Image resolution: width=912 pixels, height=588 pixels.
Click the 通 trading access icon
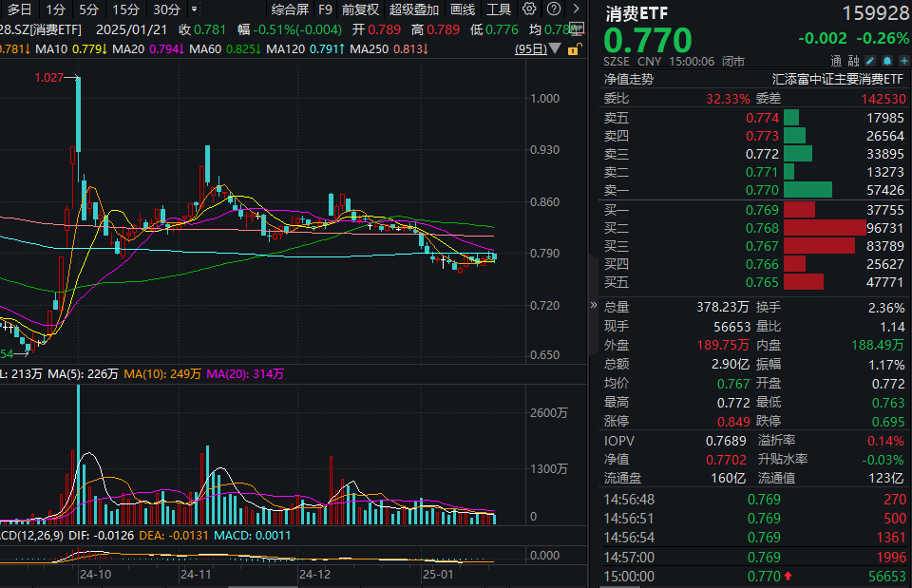835,59
